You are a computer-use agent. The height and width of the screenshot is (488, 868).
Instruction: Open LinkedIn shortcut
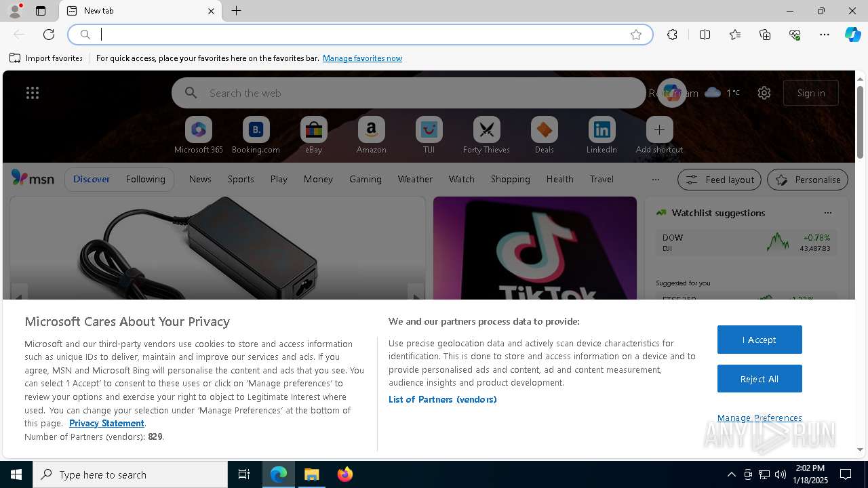pos(601,136)
